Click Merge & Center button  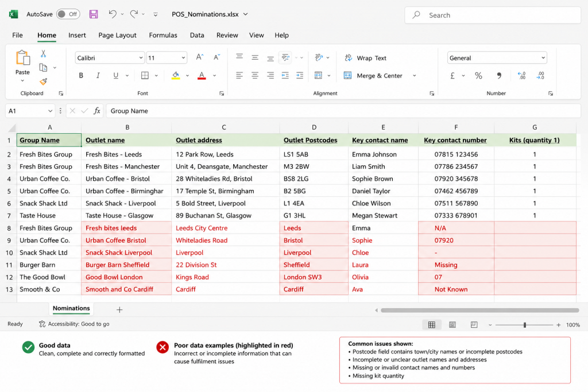373,76
